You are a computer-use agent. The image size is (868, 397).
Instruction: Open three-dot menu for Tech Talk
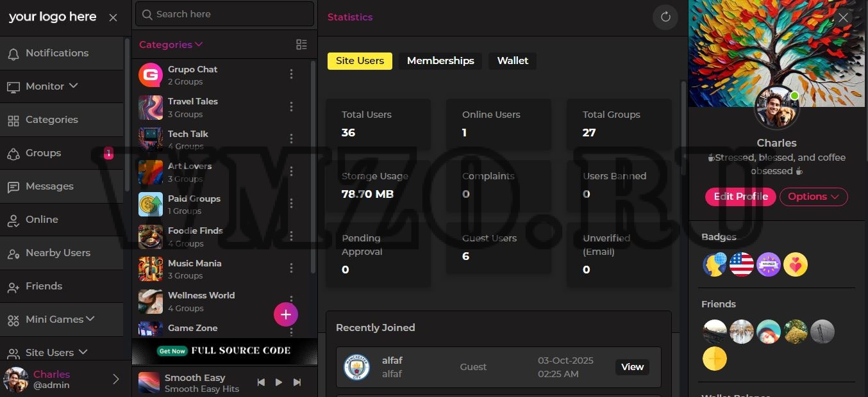coord(291,139)
